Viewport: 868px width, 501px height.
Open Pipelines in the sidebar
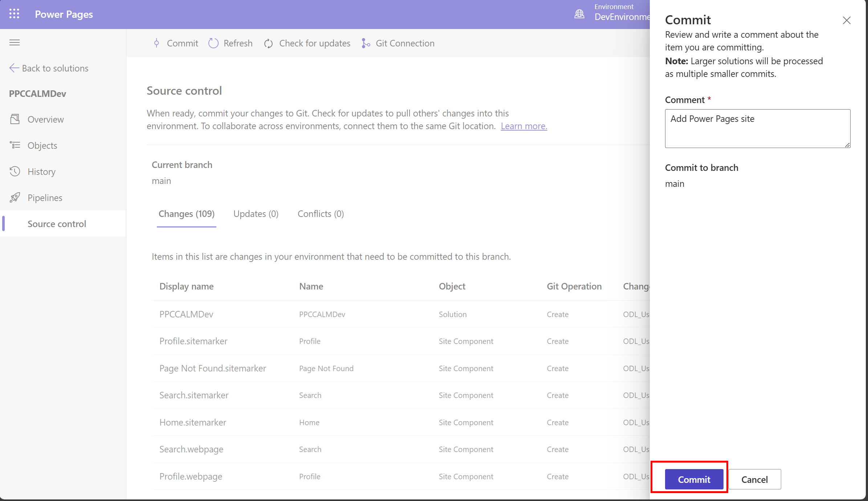[45, 198]
